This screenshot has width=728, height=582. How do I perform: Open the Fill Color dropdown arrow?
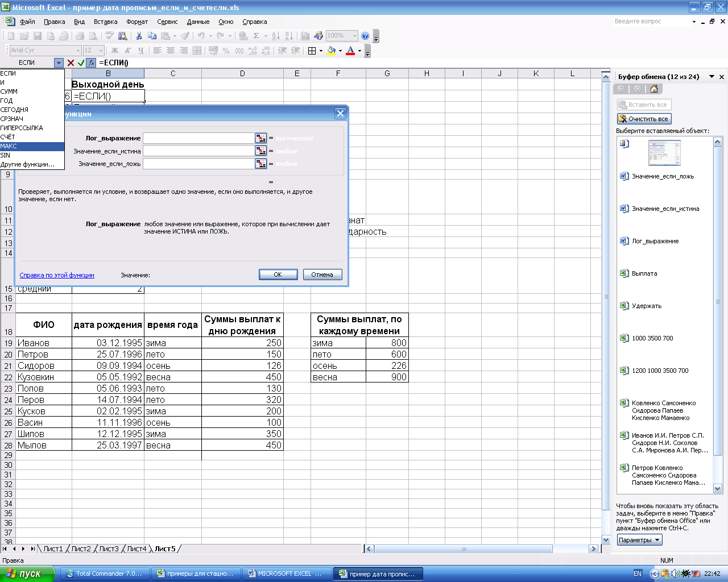[x=340, y=51]
